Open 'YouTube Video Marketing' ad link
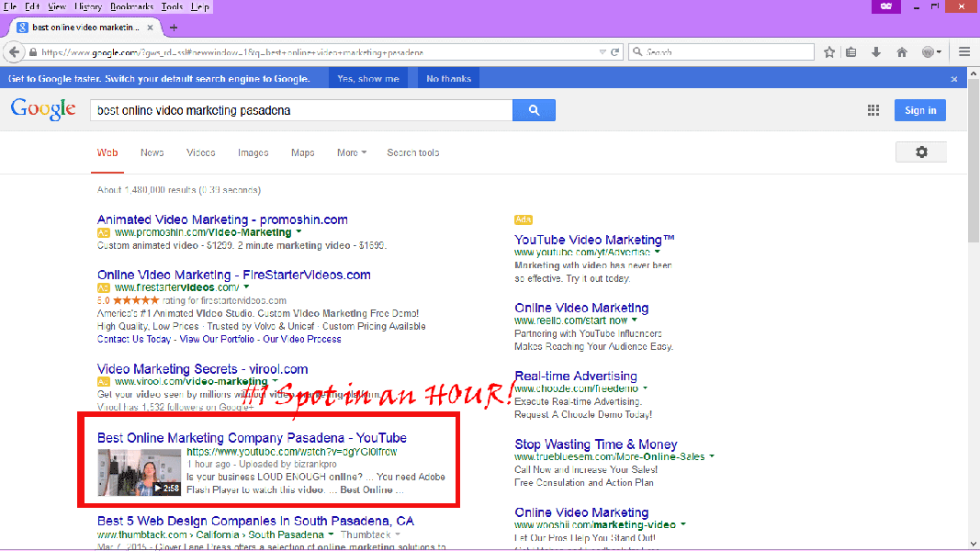 (594, 240)
